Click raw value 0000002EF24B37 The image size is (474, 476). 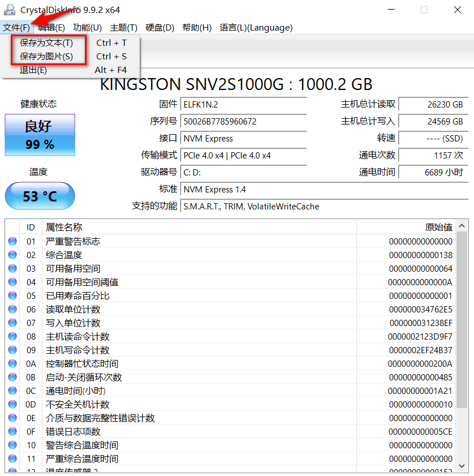click(421, 350)
